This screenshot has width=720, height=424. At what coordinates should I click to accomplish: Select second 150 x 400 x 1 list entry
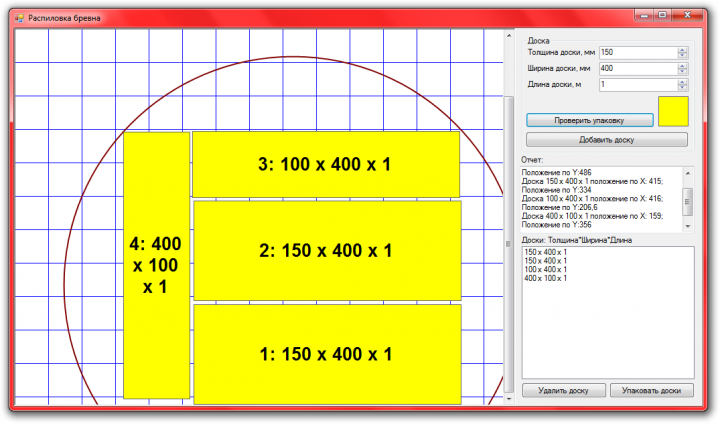[x=546, y=261]
